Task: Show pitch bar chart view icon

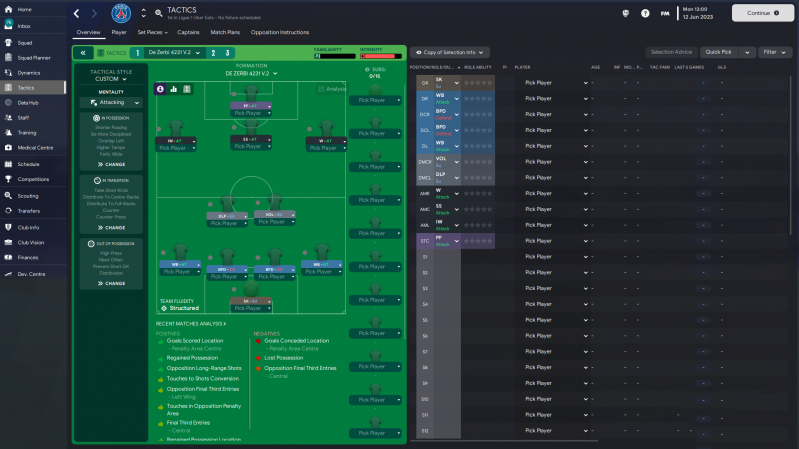Action: point(174,89)
